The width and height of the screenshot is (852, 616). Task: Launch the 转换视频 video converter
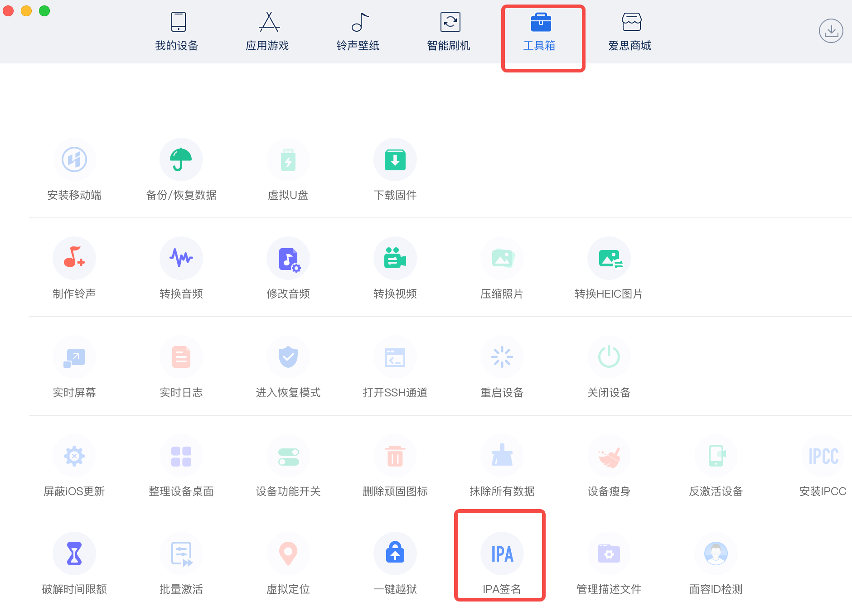tap(395, 259)
